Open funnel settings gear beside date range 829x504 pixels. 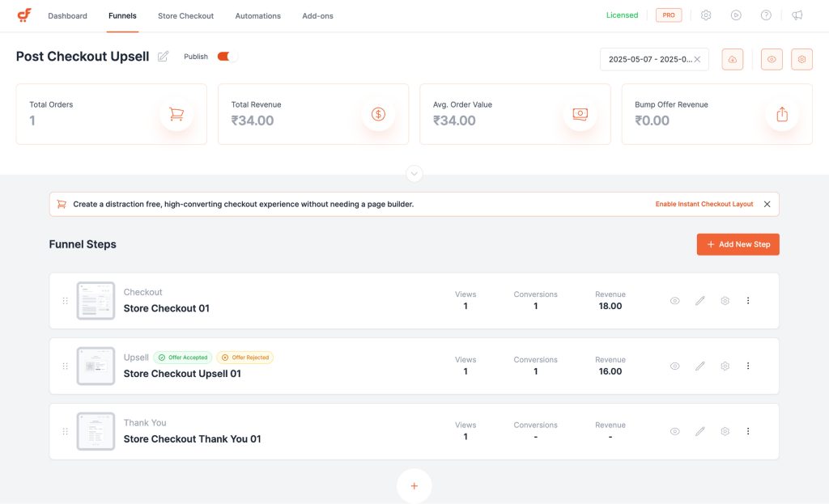(801, 59)
